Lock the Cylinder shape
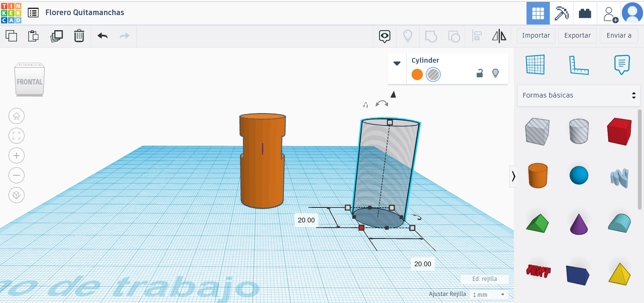This screenshot has width=644, height=303. [x=479, y=73]
